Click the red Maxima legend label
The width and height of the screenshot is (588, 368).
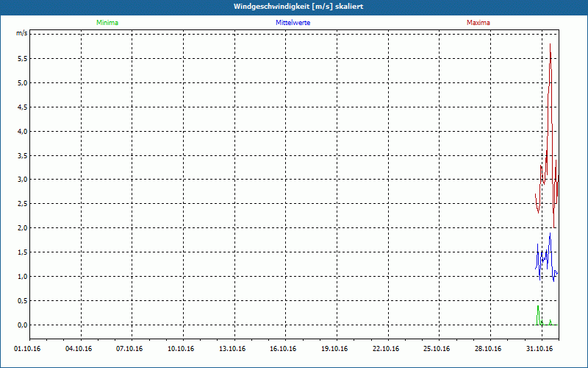(x=478, y=23)
